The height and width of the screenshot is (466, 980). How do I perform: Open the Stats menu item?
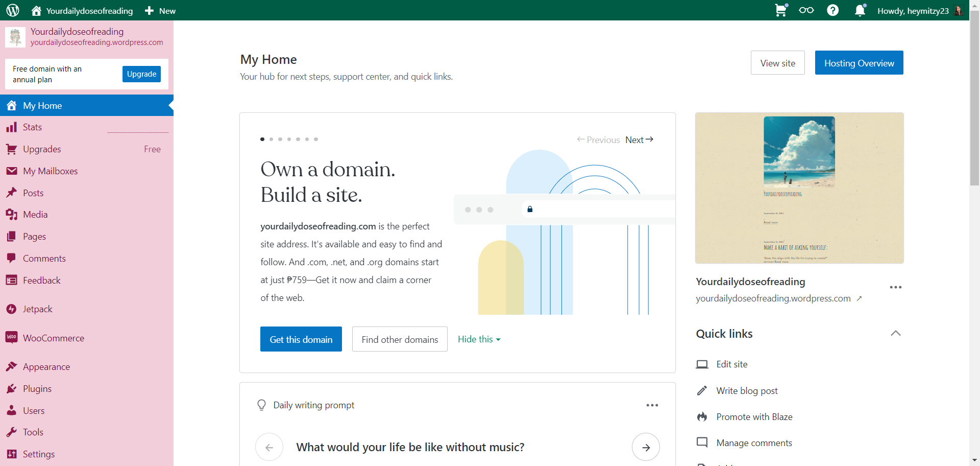click(x=87, y=127)
